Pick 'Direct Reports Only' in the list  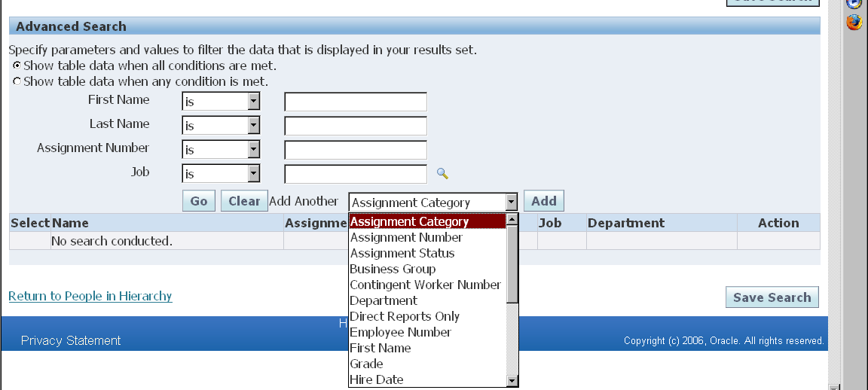[x=405, y=316]
